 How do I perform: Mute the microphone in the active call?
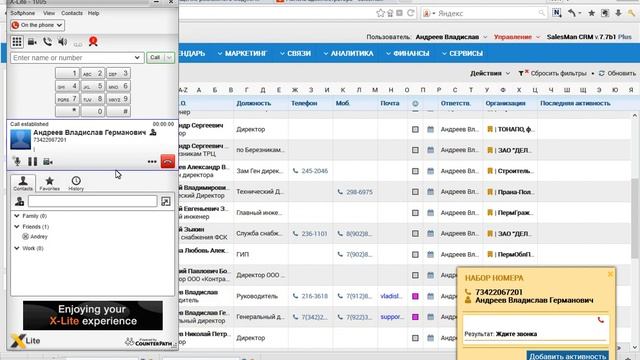pos(17,162)
